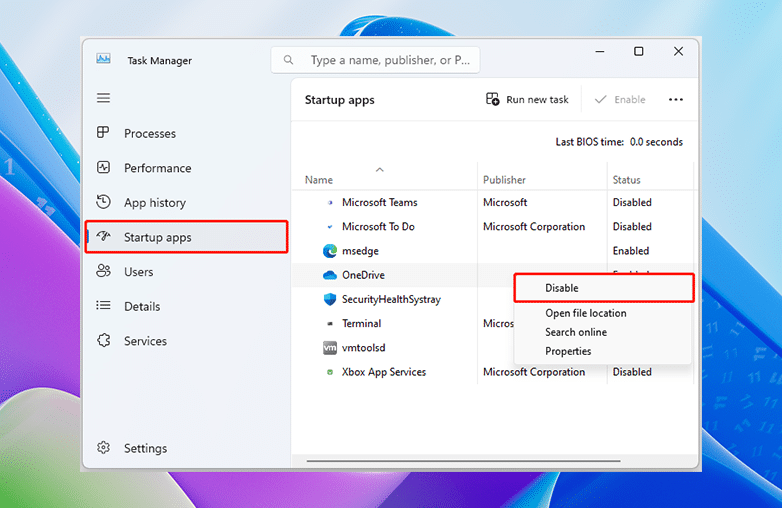Switch to the Performance tab
Image resolution: width=782 pixels, height=508 pixels.
coord(187,168)
